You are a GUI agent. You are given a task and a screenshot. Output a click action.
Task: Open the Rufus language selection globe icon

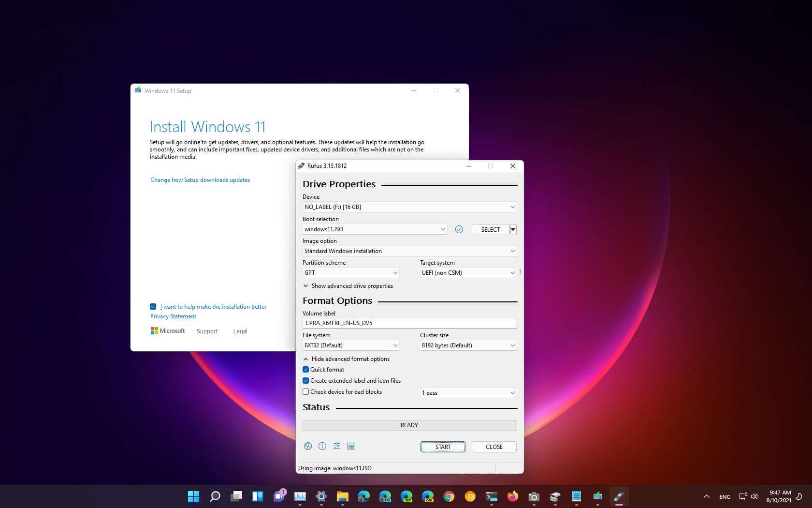tap(308, 446)
